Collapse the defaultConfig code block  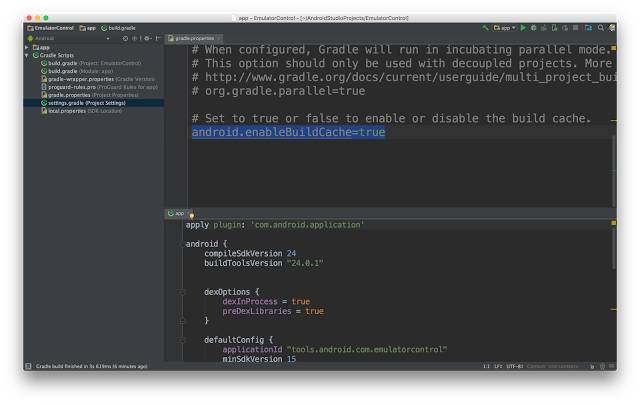point(182,340)
